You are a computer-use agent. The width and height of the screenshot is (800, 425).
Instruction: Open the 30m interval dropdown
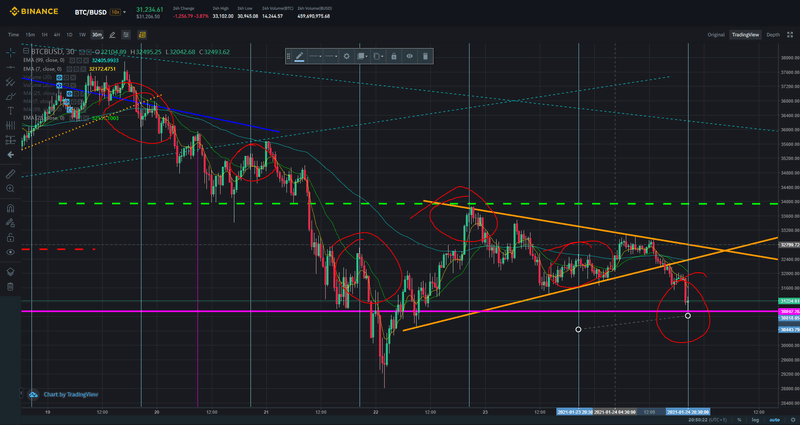tap(97, 35)
